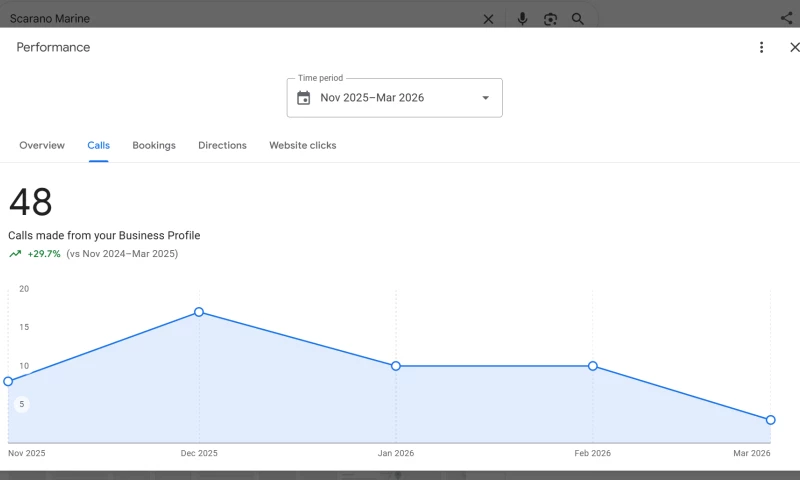Click the 48 total calls figure
The width and height of the screenshot is (800, 480).
point(31,202)
